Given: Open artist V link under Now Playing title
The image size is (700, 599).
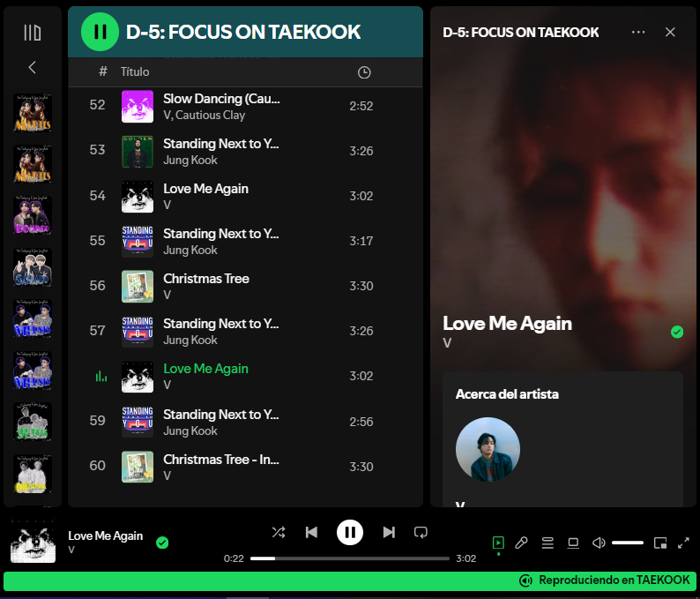Looking at the screenshot, I should (447, 343).
